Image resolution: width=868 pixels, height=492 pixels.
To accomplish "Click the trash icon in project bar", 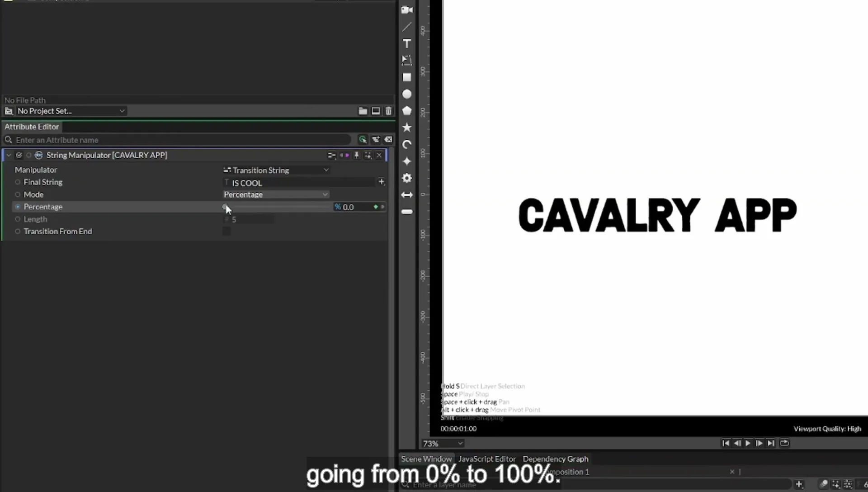I will [x=388, y=111].
